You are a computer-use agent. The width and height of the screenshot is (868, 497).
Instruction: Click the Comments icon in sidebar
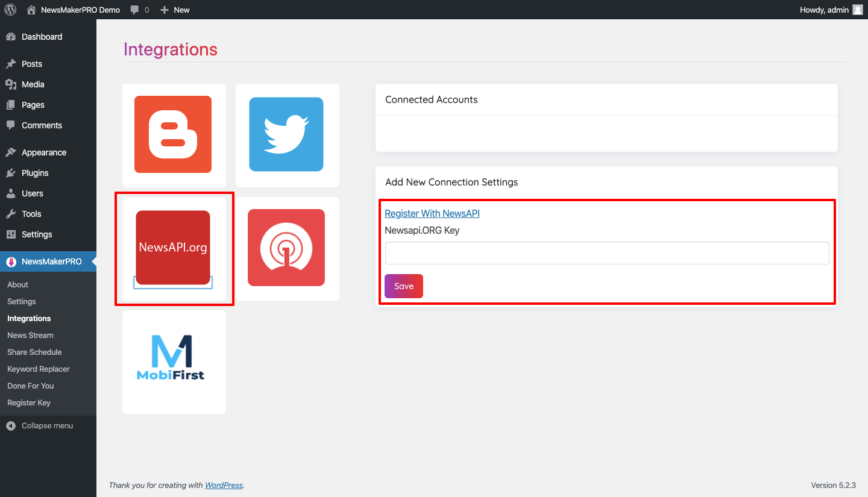11,125
